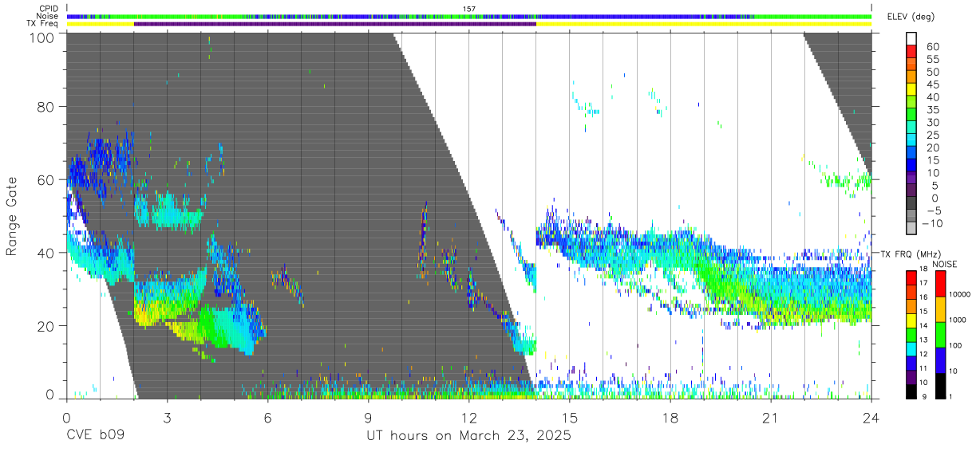Image resolution: width=980 pixels, height=452 pixels.
Task: Click the 'Range Gate' y-axis title
Action: click(12, 216)
